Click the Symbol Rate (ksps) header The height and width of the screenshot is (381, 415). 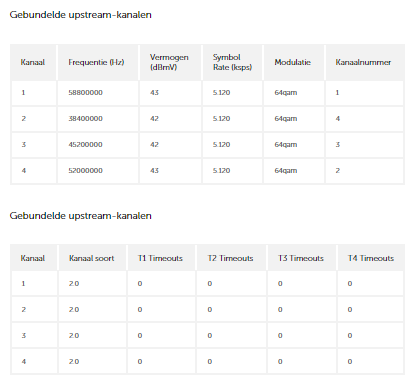click(x=232, y=62)
